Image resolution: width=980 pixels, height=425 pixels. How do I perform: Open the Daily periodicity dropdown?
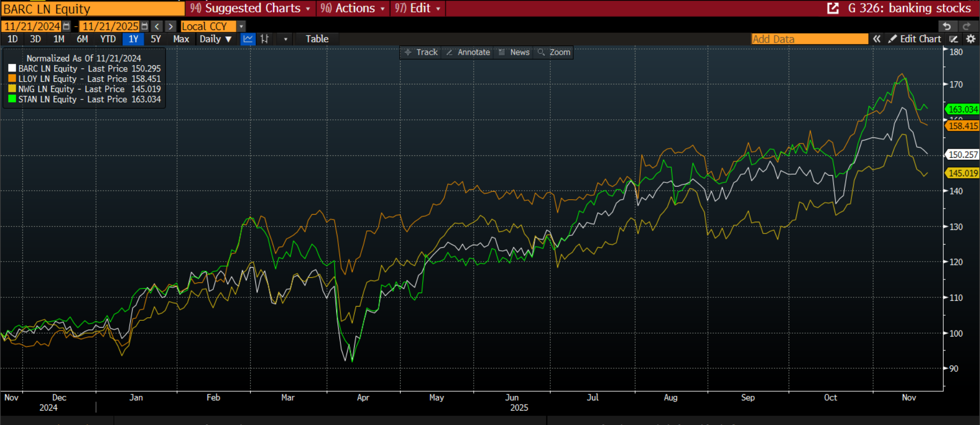pos(215,39)
